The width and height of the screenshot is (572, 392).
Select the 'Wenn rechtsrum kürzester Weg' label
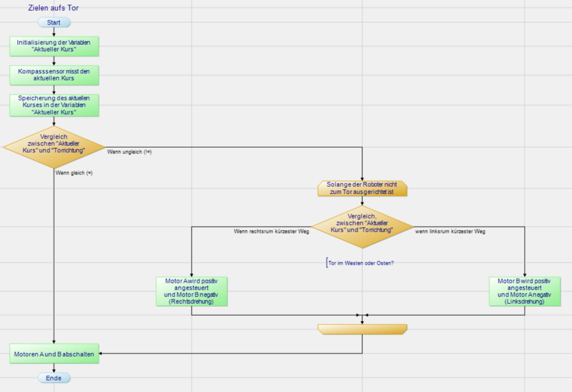point(271,232)
